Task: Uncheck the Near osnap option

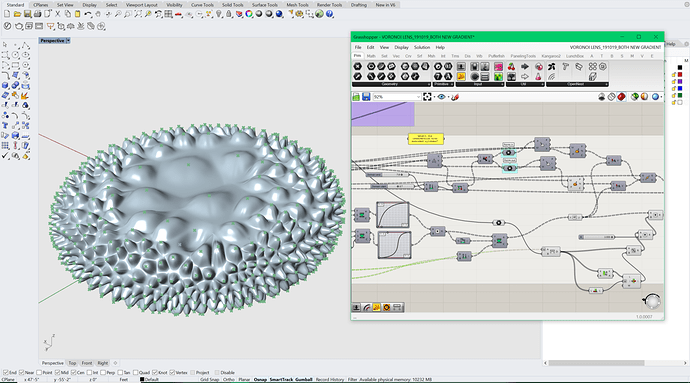Action: coord(22,372)
